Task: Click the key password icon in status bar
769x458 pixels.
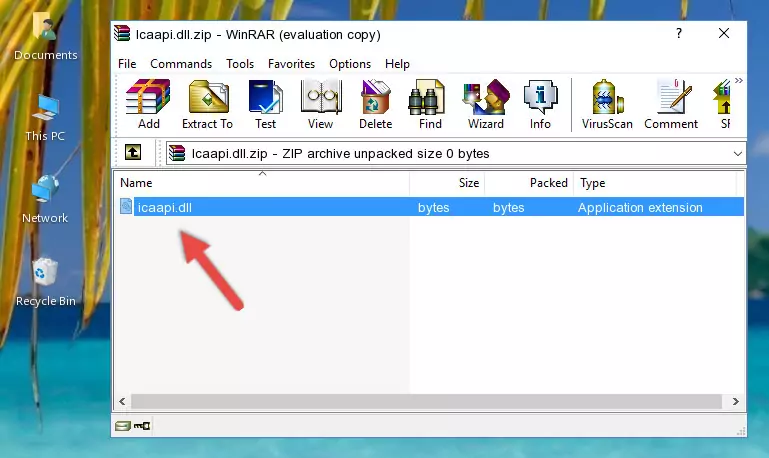Action: pos(142,426)
